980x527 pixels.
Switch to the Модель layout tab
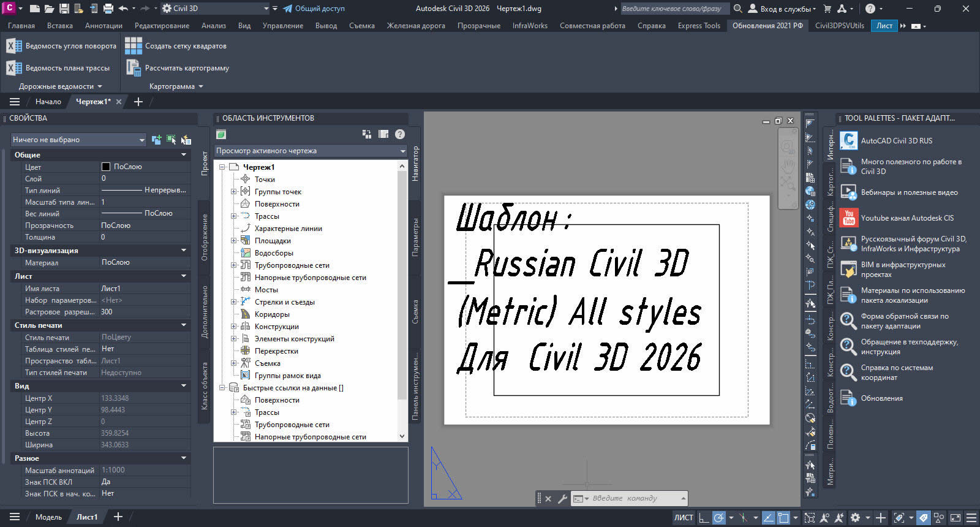click(x=48, y=517)
